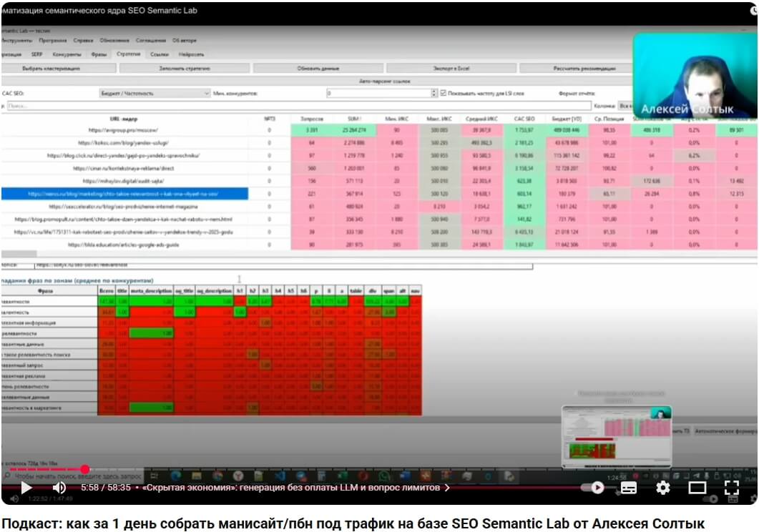Click the search field above the URL table
The image size is (759, 532).
[299, 106]
